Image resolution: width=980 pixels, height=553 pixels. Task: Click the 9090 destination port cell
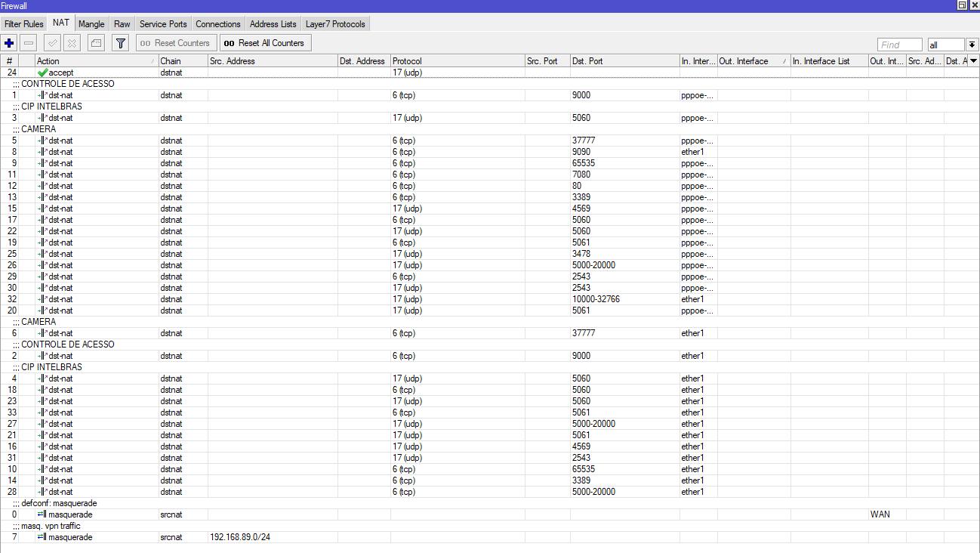click(625, 152)
